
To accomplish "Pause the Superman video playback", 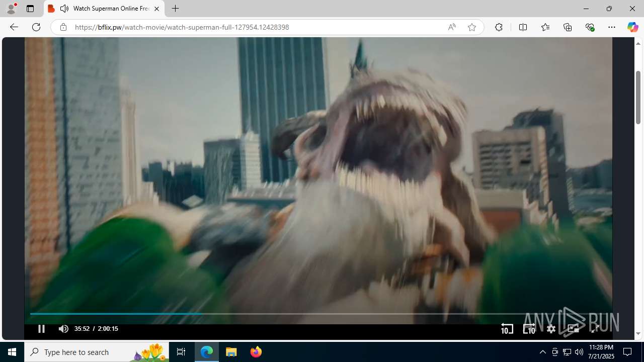I will pos(41,329).
